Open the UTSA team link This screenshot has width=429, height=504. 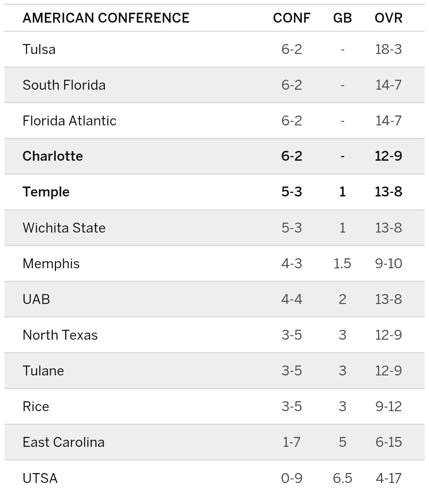pos(40,478)
